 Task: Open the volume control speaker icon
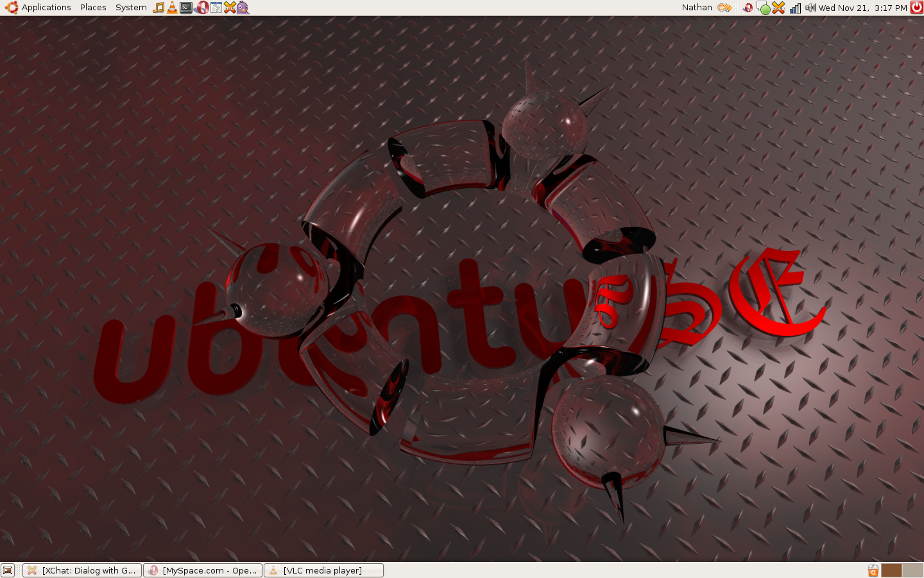click(810, 8)
